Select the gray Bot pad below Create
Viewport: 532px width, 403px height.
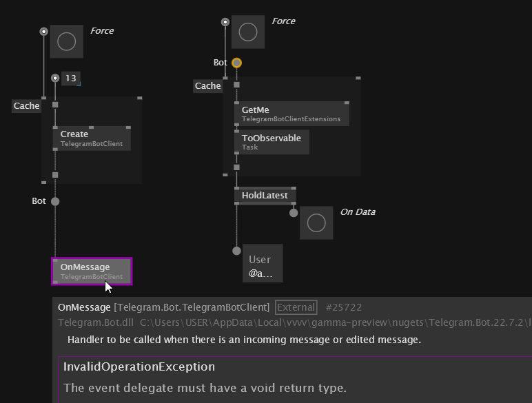55,202
